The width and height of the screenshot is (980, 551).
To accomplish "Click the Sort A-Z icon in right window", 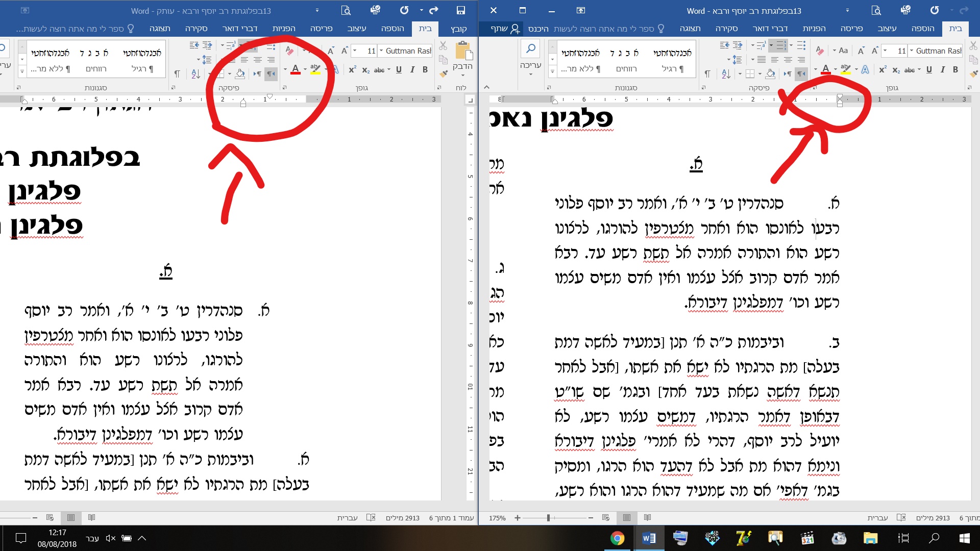I will pyautogui.click(x=726, y=74).
